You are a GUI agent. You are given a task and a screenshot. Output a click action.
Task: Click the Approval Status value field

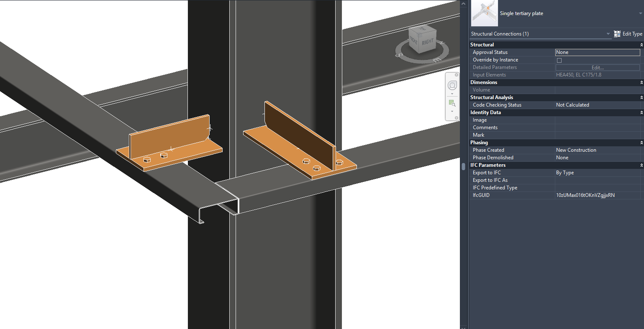click(x=598, y=52)
